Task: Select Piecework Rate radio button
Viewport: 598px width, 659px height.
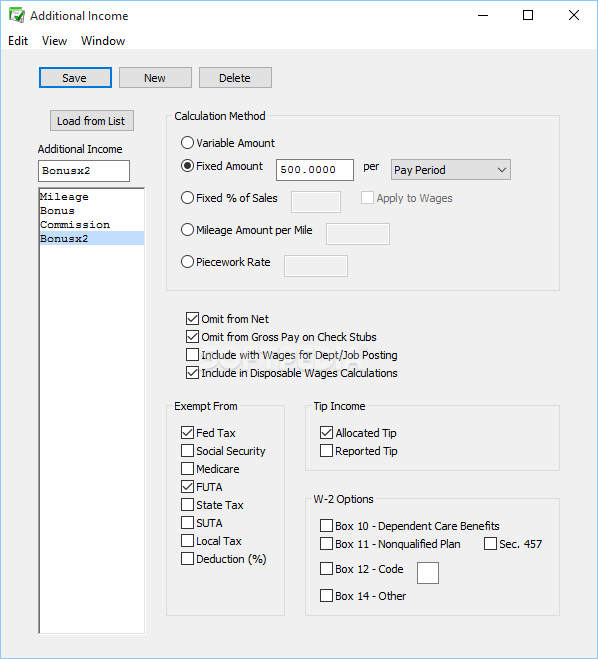Action: (x=187, y=262)
